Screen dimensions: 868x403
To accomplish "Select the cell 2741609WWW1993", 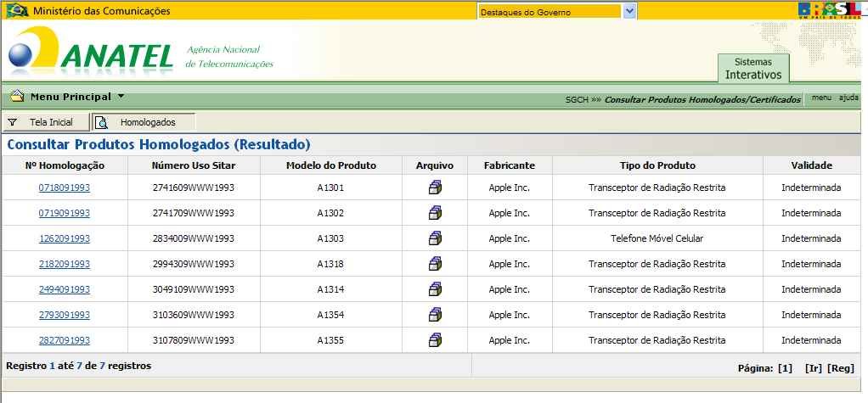I will point(194,188).
